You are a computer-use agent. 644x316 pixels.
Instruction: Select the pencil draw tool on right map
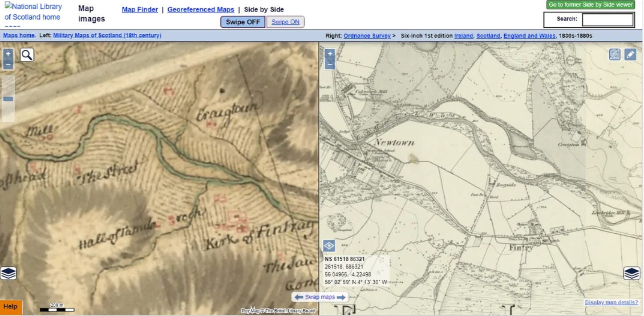(x=630, y=55)
